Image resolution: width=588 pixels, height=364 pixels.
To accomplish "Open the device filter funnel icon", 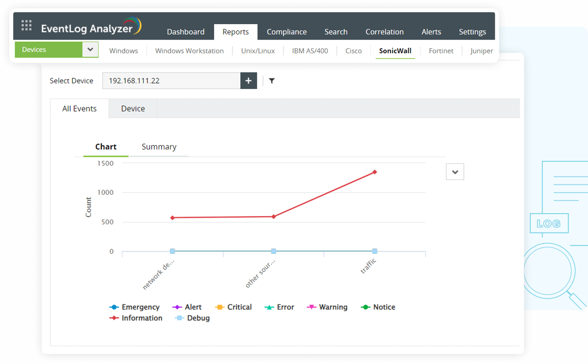I will [x=272, y=81].
